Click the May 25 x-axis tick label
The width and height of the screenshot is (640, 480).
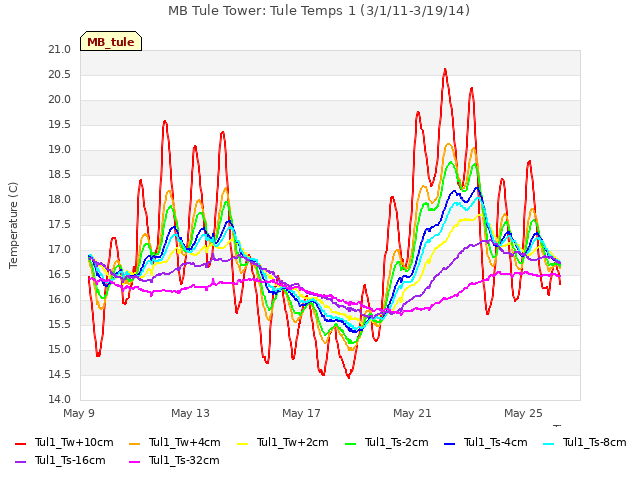pos(523,413)
